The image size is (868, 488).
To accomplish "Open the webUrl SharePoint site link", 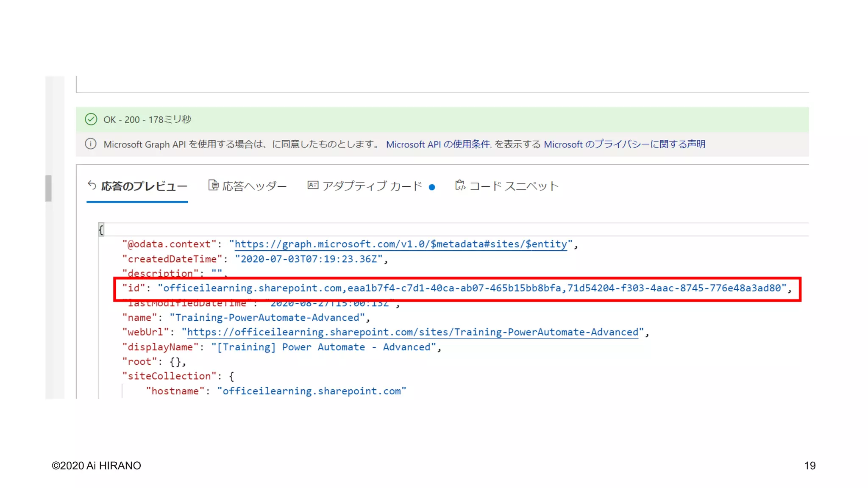I will tap(412, 333).
